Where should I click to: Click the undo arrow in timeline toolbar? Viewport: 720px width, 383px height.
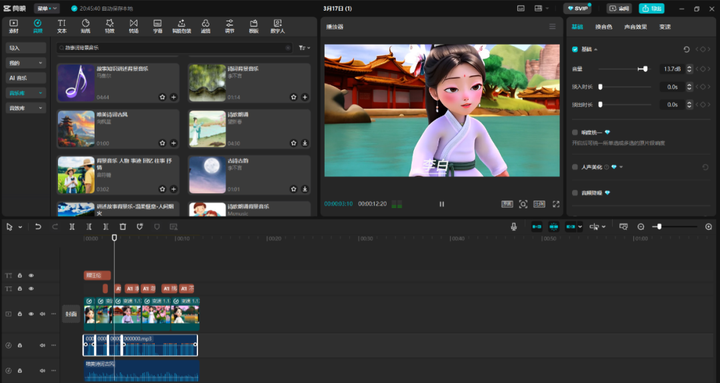[x=38, y=227]
